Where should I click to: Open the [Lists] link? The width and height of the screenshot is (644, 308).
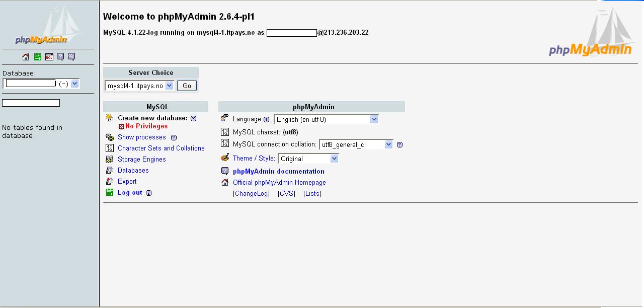(x=312, y=193)
